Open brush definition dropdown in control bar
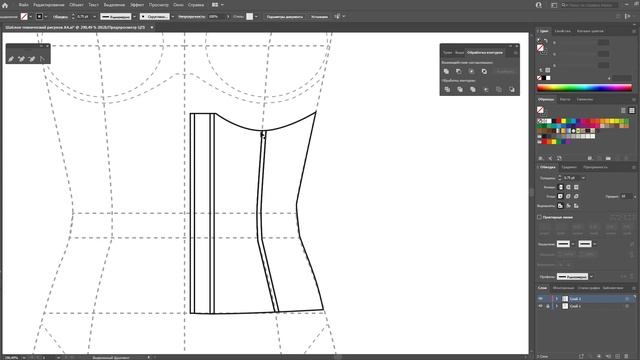Screen dimensions: 640x360 pos(173,17)
